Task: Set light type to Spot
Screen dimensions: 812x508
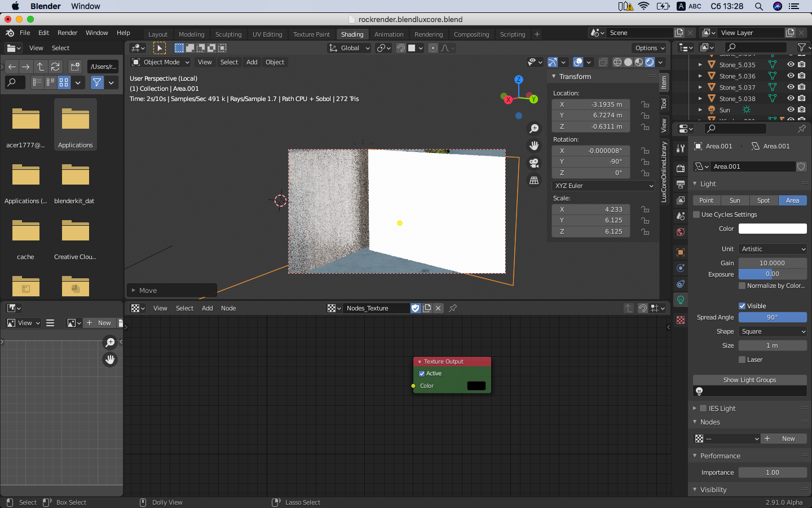Action: point(764,200)
